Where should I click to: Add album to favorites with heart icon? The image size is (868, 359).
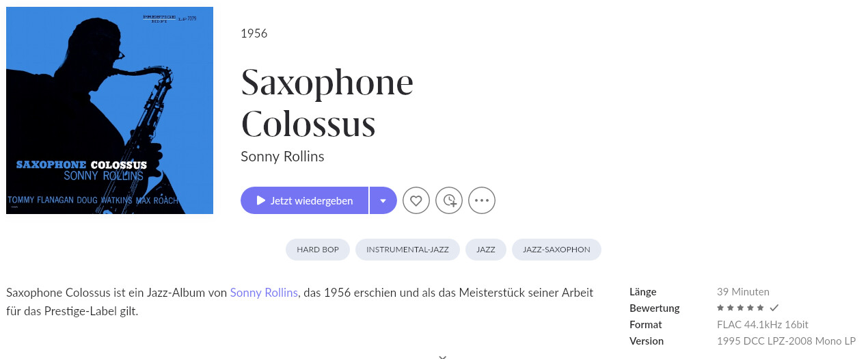point(416,200)
